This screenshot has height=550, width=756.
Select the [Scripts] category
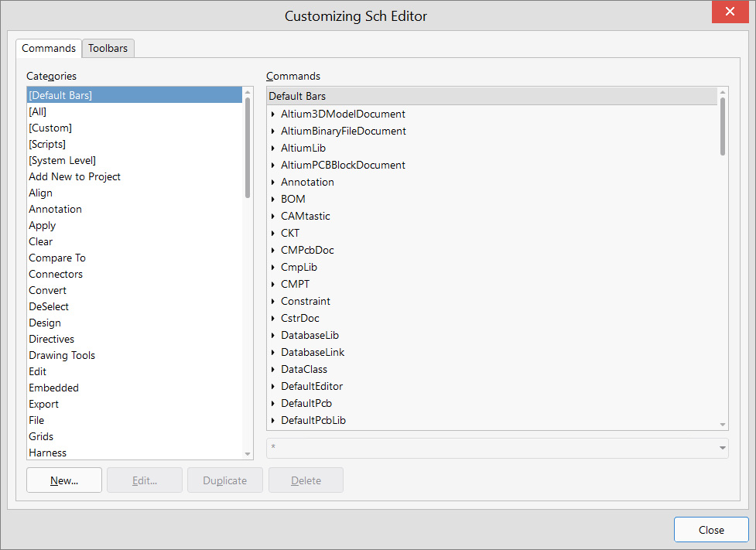click(135, 144)
